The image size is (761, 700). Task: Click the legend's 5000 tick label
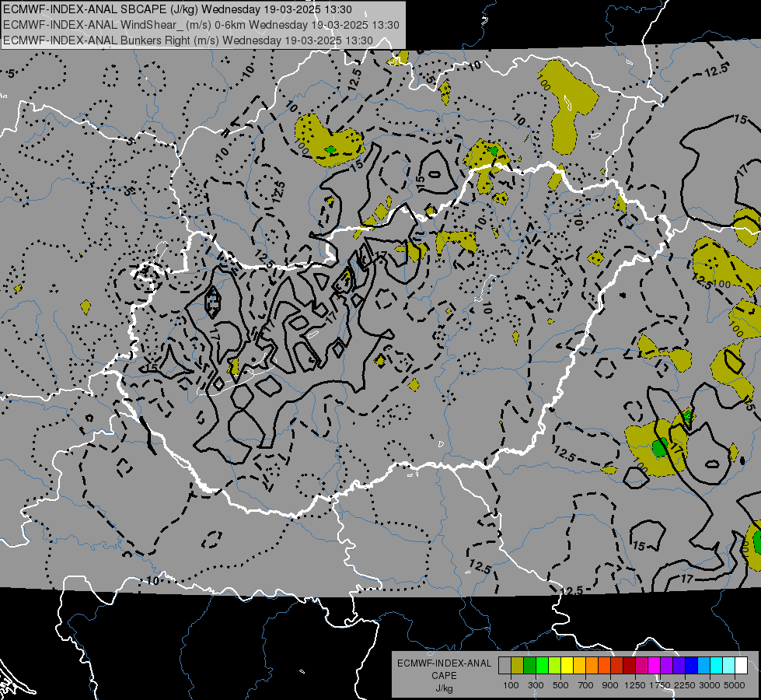tap(735, 685)
